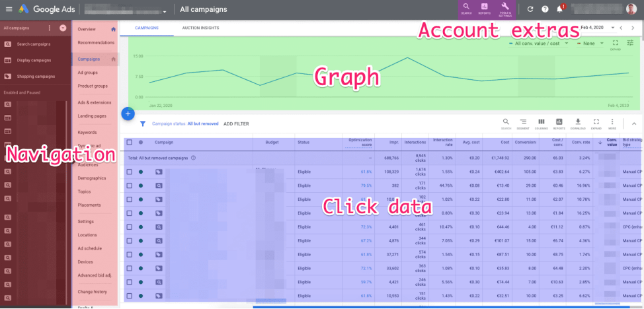Collapse the table toolbar chevron
Viewport: 644px width, 309px height.
[x=633, y=123]
